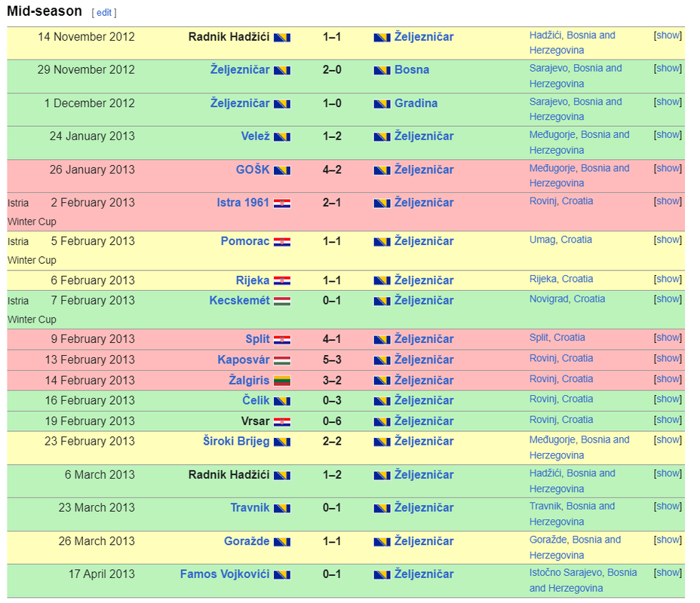Screen dimensions: 700x603
Task: Expand the 1 December 2012 match row
Action: tap(668, 102)
